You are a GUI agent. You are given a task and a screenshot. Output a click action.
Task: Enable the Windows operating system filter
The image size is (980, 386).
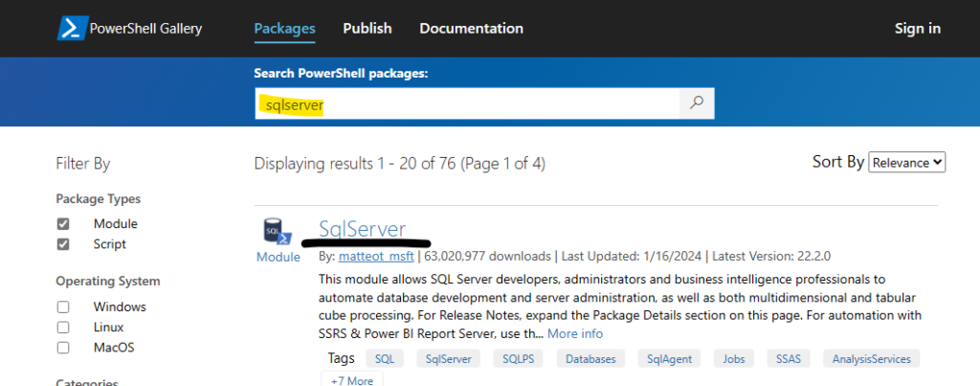(63, 307)
